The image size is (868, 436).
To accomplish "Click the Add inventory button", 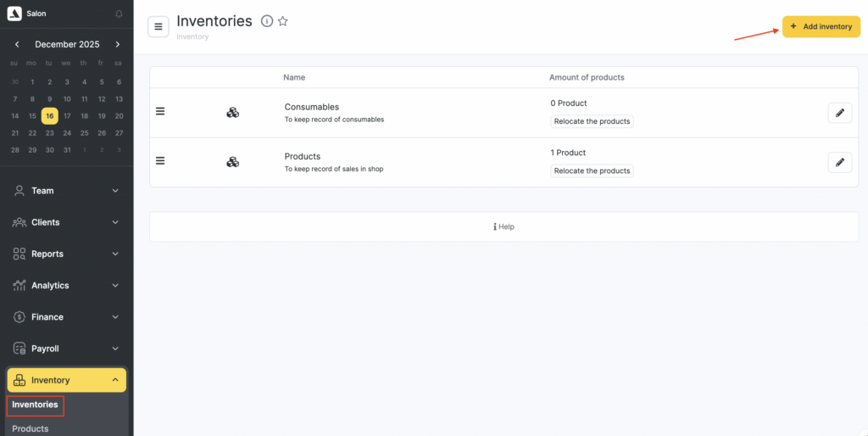I will 821,27.
